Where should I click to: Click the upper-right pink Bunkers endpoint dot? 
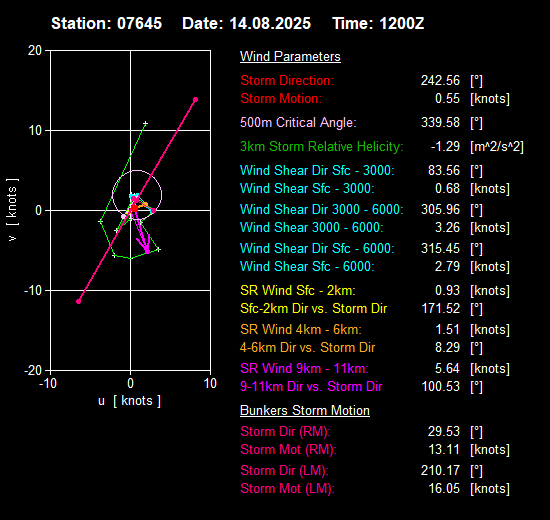(x=195, y=100)
